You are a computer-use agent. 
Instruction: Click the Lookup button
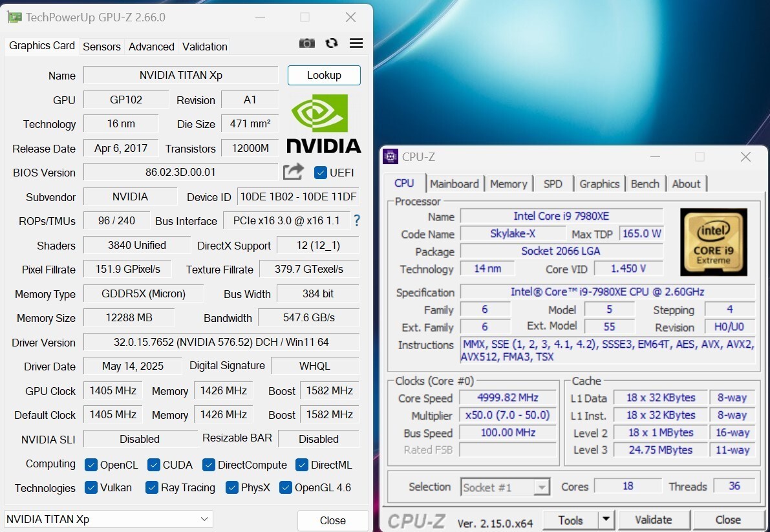[x=324, y=75]
